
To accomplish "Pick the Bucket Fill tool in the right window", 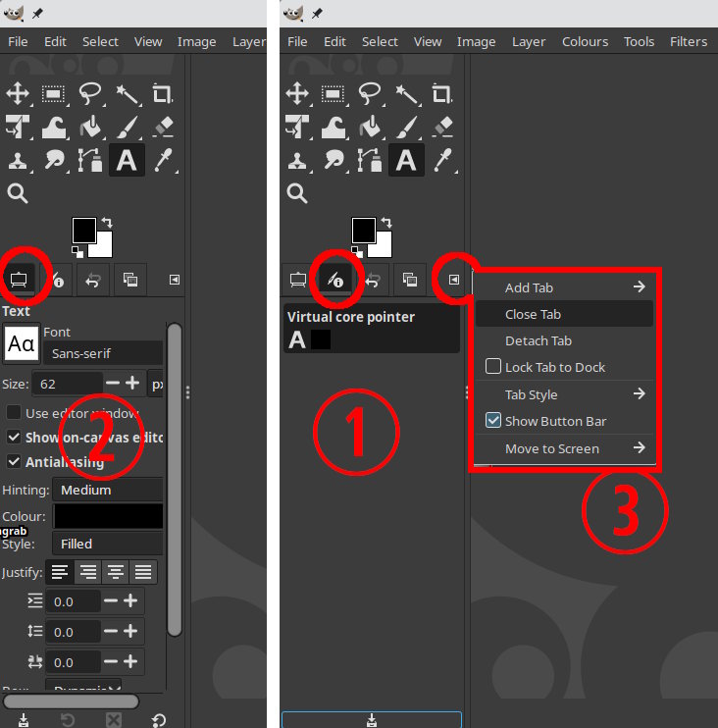I will pyautogui.click(x=370, y=128).
